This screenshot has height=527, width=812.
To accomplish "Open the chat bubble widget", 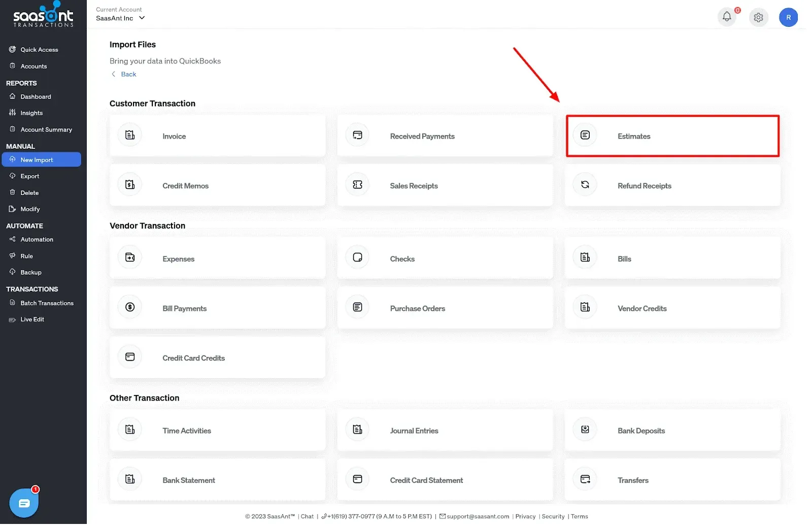I will (24, 503).
